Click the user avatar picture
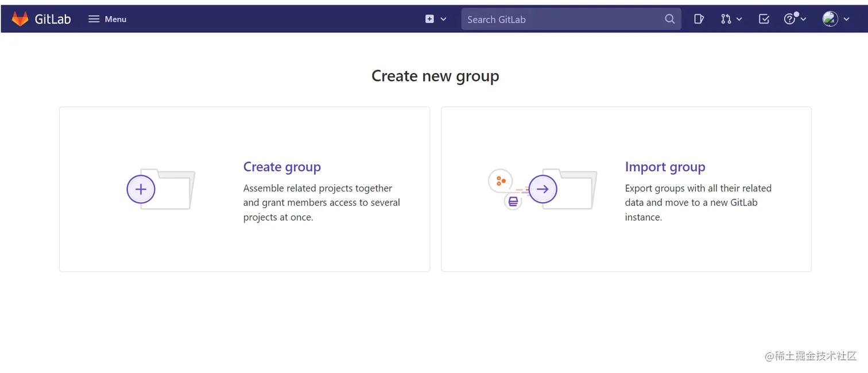Viewport: 868px width, 373px height. click(x=830, y=19)
